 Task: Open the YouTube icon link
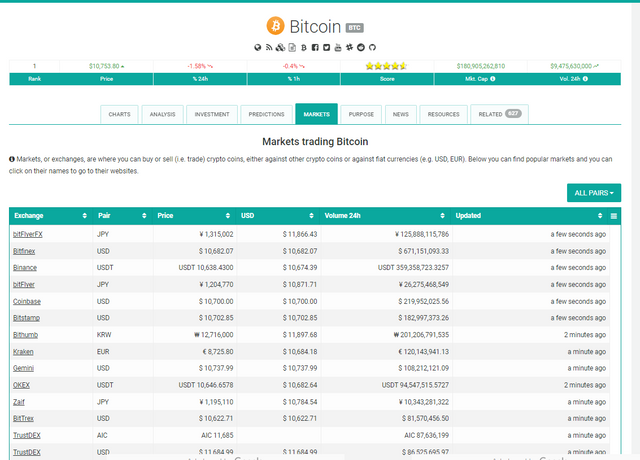(x=338, y=48)
